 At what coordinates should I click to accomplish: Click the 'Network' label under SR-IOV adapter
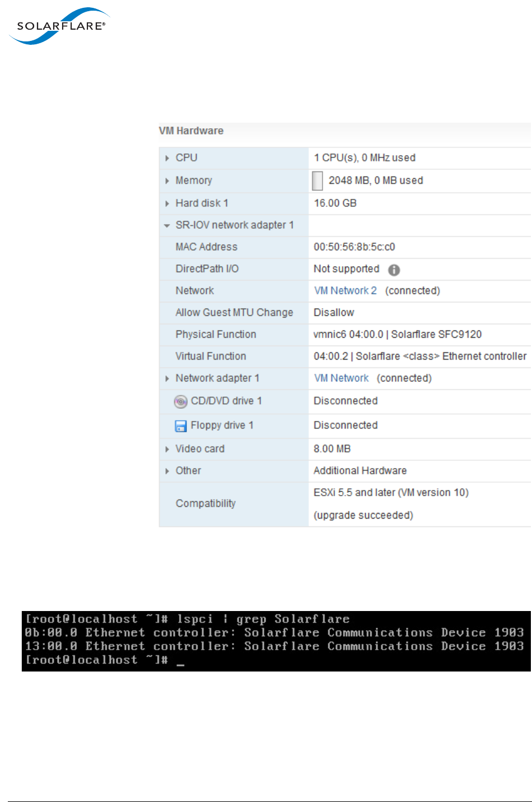pos(194,291)
